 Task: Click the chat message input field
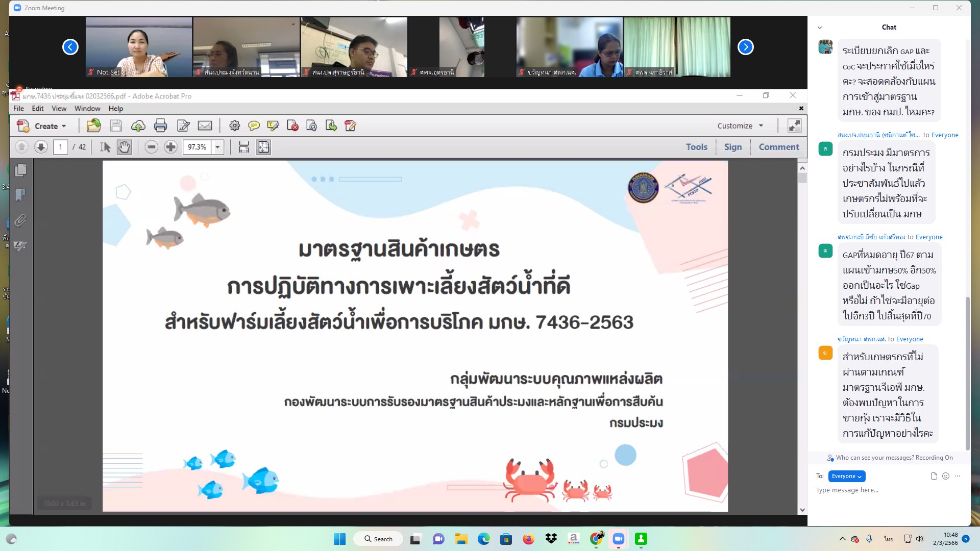(x=888, y=490)
